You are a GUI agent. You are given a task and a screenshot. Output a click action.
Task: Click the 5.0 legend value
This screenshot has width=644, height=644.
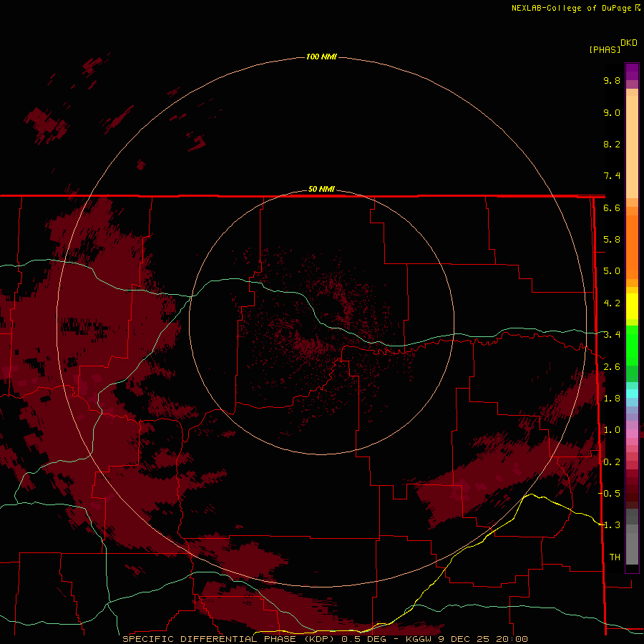[612, 271]
